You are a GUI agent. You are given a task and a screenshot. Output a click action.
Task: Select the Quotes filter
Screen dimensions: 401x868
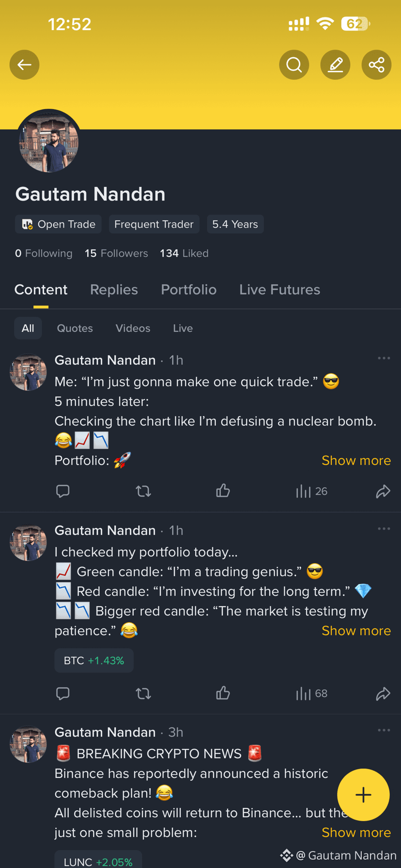(75, 328)
